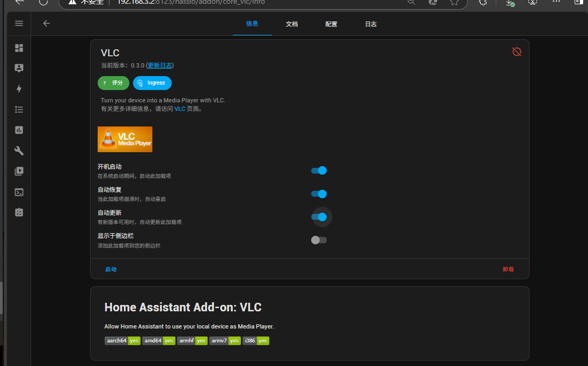Open the Media browser play icon

tap(19, 171)
